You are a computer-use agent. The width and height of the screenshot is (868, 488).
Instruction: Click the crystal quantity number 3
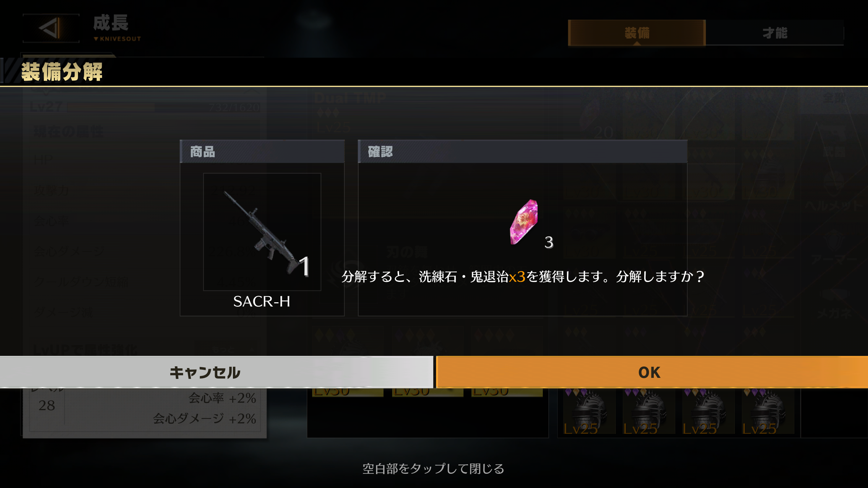pos(549,242)
